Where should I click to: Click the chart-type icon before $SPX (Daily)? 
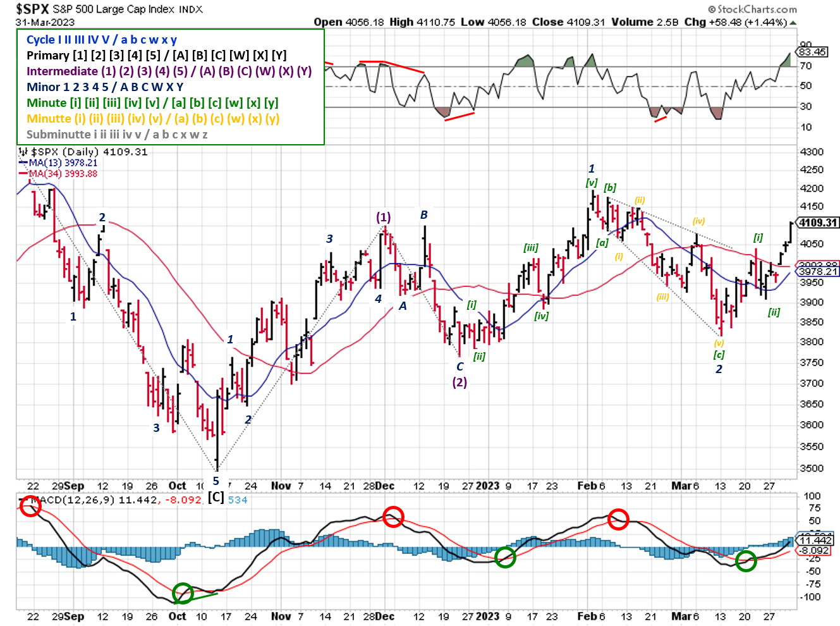(23, 152)
